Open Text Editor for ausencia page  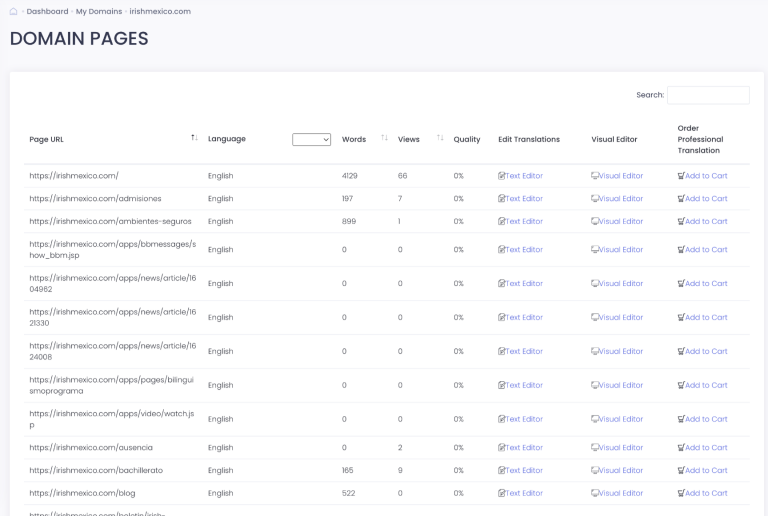pyautogui.click(x=521, y=447)
